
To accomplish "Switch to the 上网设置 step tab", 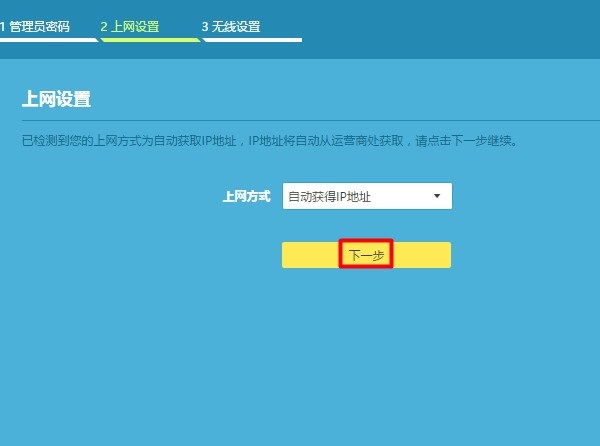I will pos(143,27).
